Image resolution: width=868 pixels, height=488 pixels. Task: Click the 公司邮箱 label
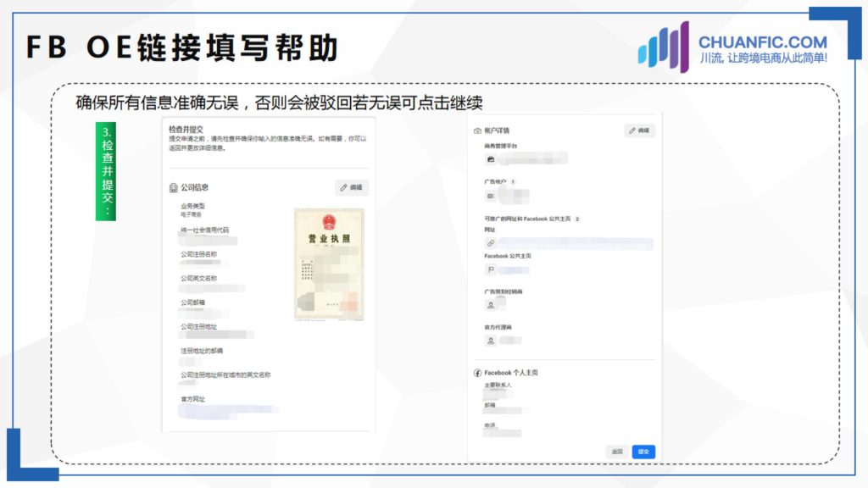(x=192, y=302)
